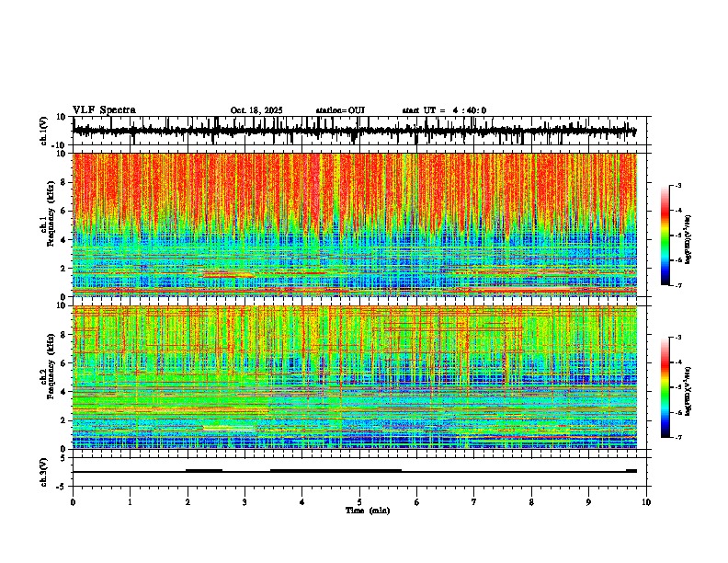The image size is (728, 563).
Task: Click time axis tick label "4"
Action: [302, 502]
